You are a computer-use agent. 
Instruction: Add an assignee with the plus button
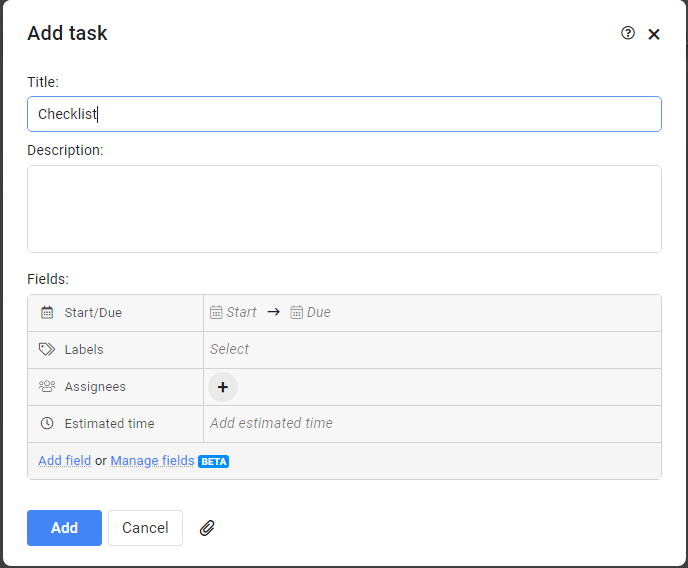[223, 387]
